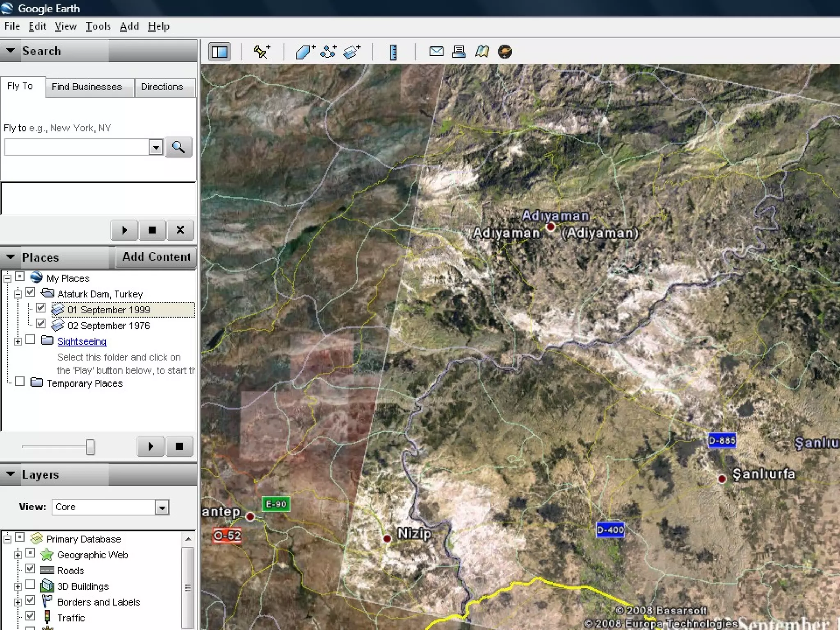Click the Add Image Overlay icon
The image size is (840, 630).
point(352,52)
